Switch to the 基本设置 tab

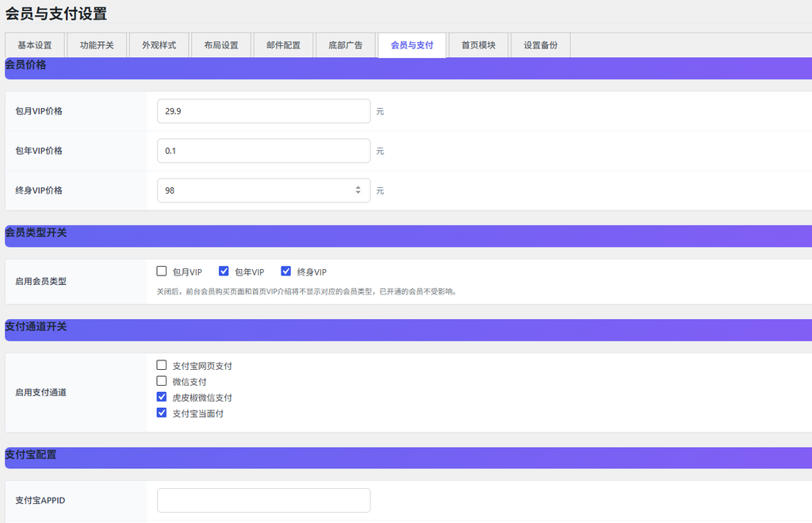tap(35, 45)
